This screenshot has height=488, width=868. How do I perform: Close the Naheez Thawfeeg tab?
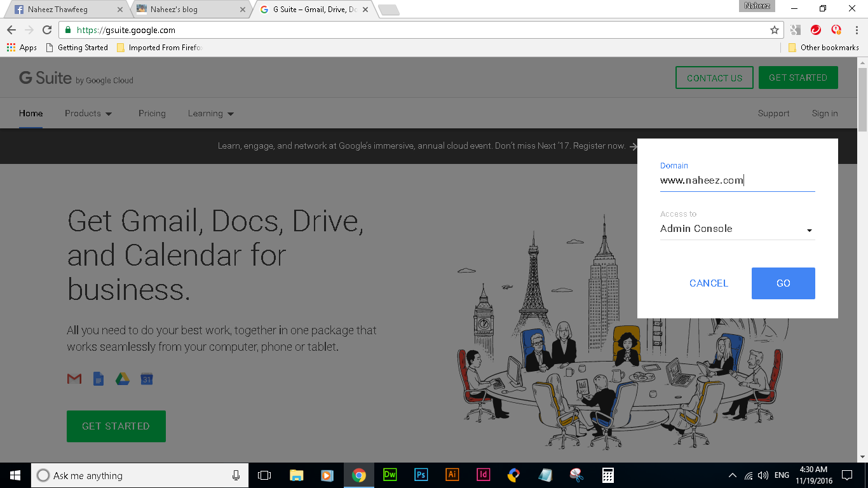120,10
